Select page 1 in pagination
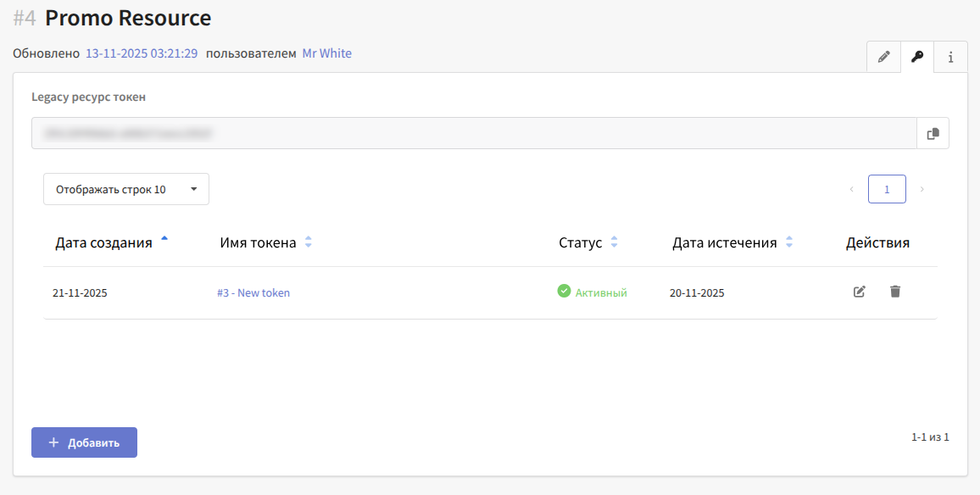 (x=887, y=189)
